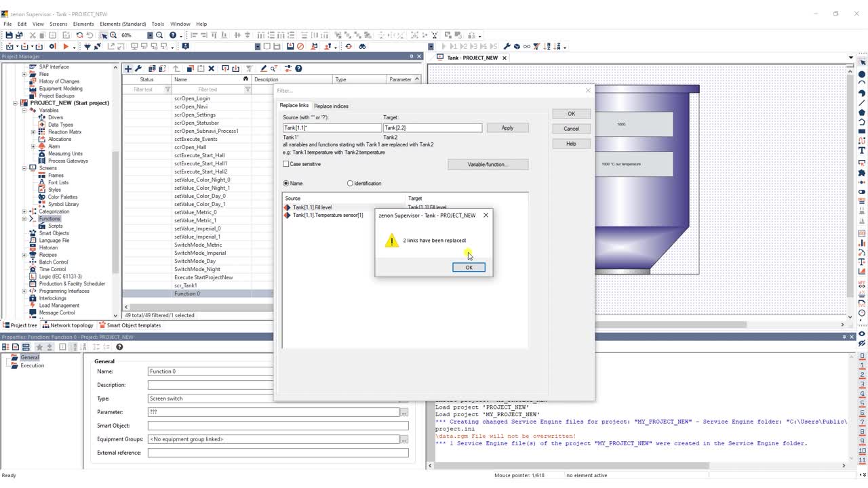Click the wrench icon in the function list toolbar

pos(138,68)
